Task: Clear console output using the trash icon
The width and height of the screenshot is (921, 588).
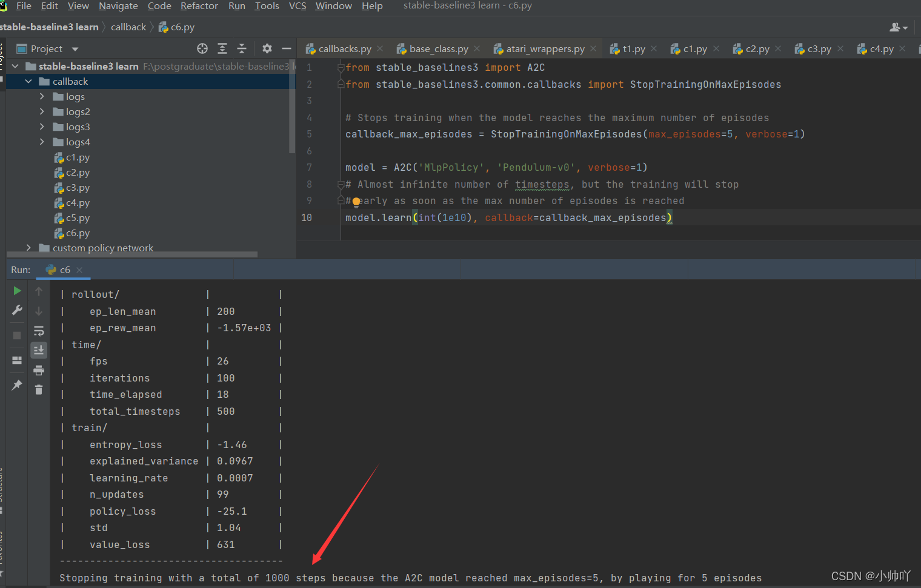Action: [x=39, y=389]
